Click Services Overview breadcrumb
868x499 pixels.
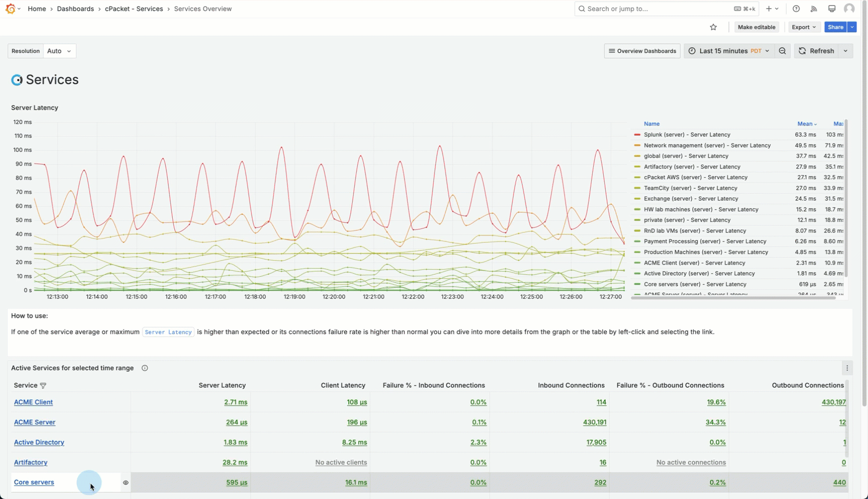203,9
